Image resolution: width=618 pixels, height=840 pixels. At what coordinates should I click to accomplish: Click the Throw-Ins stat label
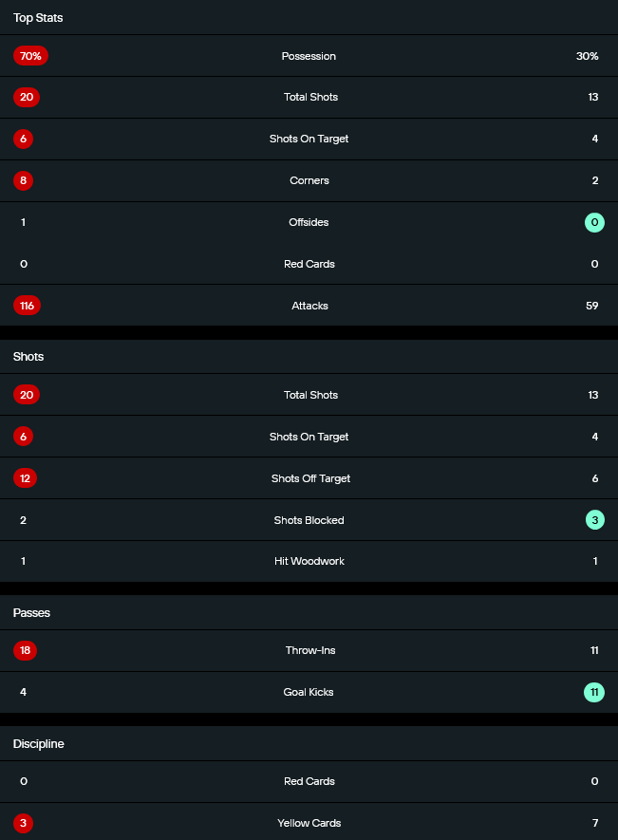coord(310,650)
